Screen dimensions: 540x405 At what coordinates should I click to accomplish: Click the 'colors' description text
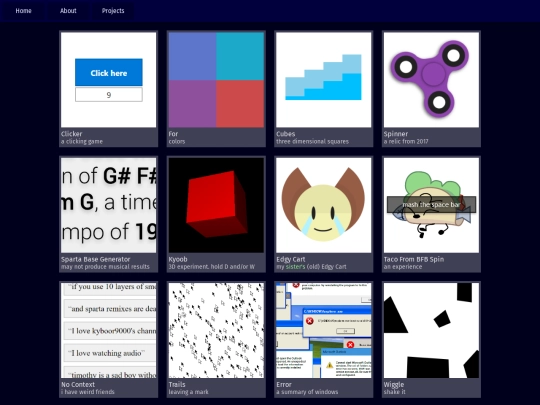tap(177, 142)
